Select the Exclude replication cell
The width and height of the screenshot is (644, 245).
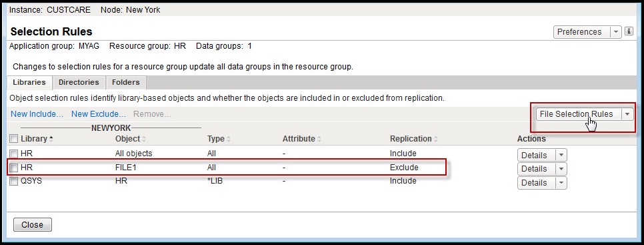(404, 168)
